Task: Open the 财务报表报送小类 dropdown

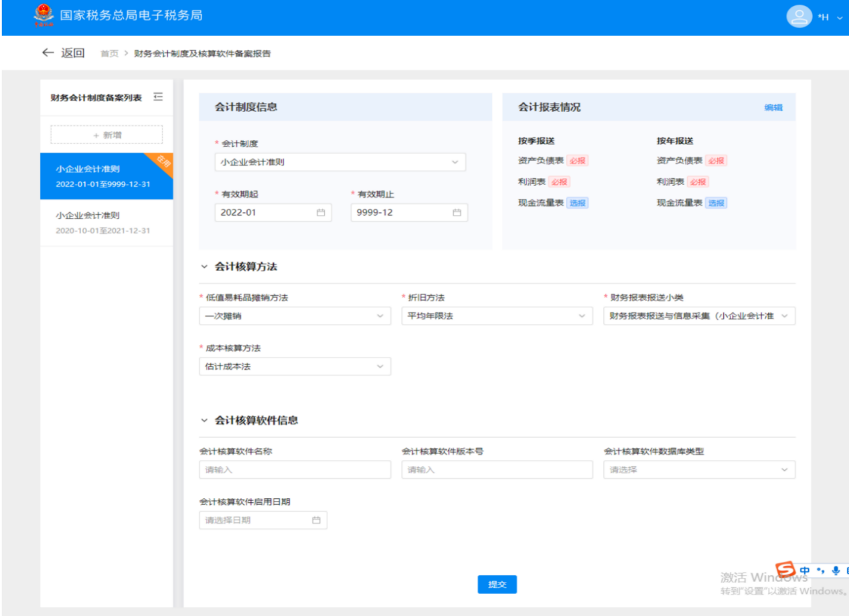Action: click(700, 315)
